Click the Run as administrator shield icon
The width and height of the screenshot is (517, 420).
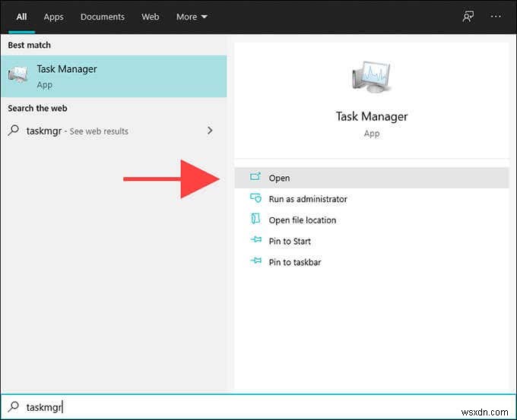point(255,198)
